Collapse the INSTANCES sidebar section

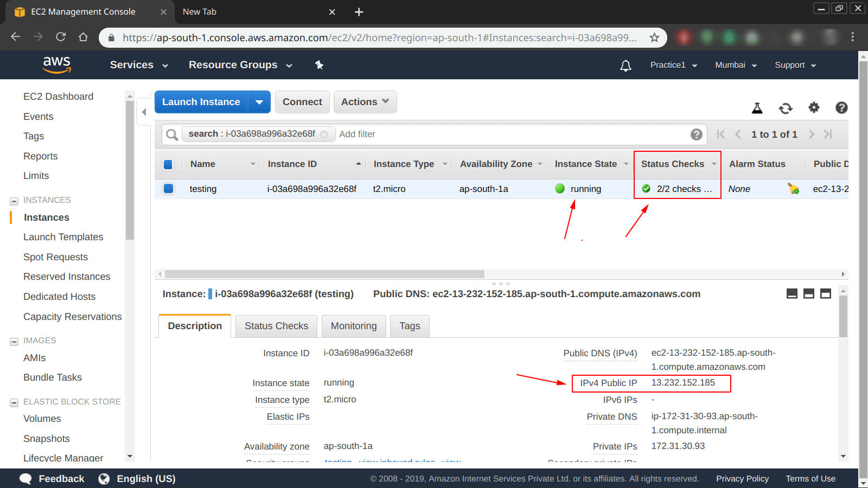pyautogui.click(x=14, y=201)
